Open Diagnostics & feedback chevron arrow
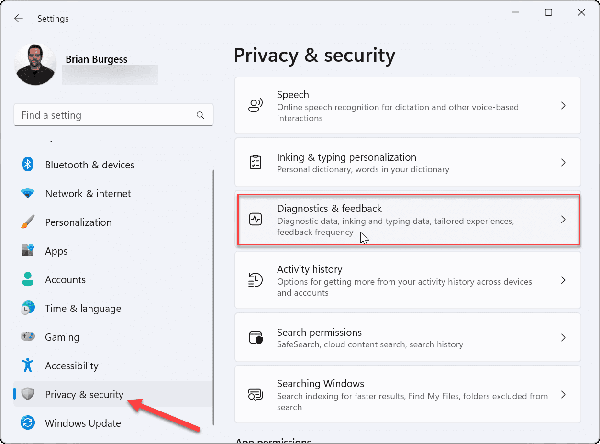This screenshot has height=444, width=600. point(563,219)
